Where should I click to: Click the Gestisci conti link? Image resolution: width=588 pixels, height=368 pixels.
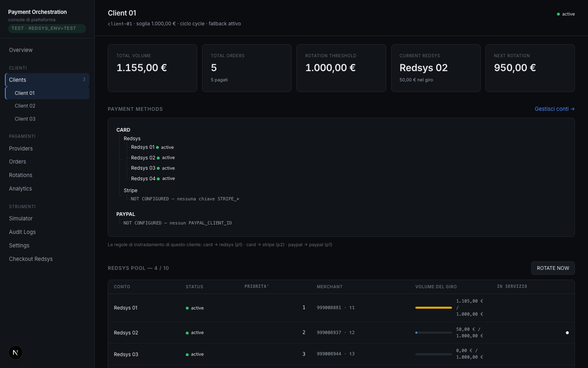(x=555, y=109)
